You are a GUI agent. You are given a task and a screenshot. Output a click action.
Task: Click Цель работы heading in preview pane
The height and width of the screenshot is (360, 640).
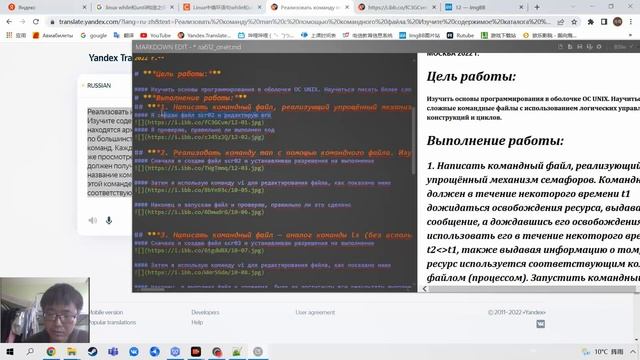[471, 76]
